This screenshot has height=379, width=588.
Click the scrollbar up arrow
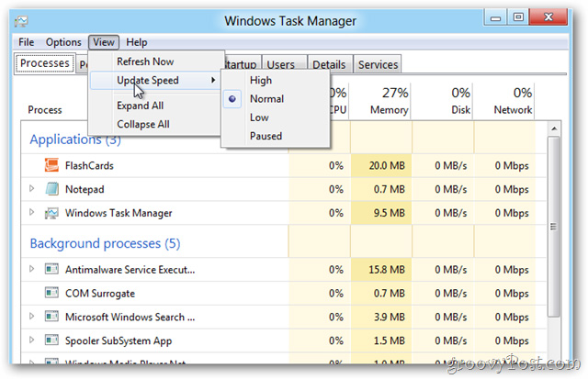[x=554, y=128]
